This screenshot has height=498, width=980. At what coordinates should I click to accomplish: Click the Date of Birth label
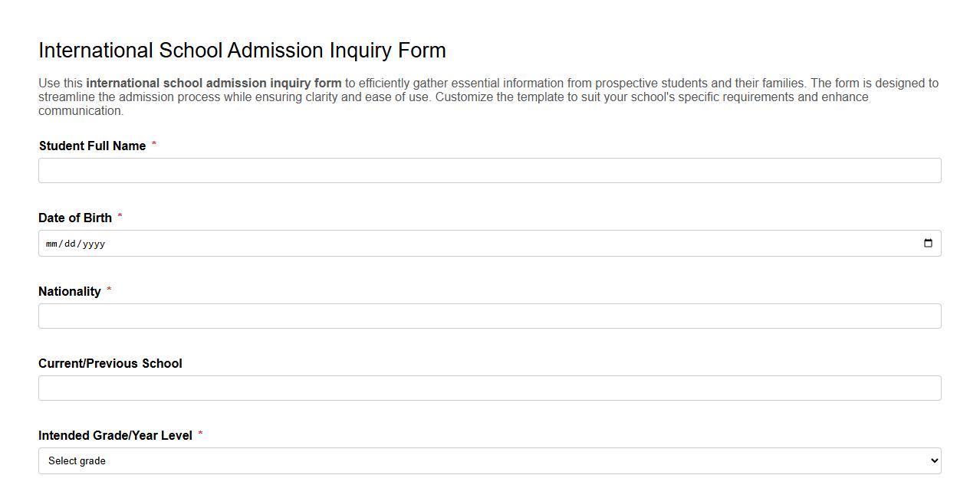click(x=75, y=218)
